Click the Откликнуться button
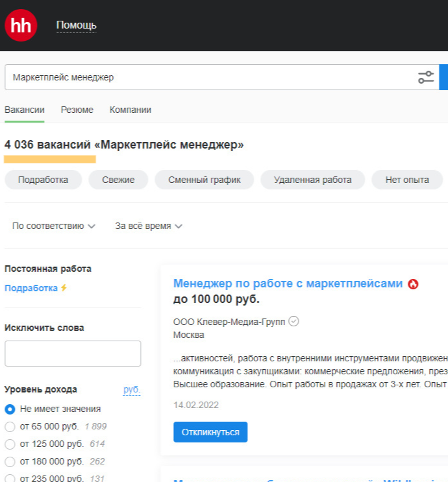This screenshot has width=448, height=482. click(x=210, y=432)
